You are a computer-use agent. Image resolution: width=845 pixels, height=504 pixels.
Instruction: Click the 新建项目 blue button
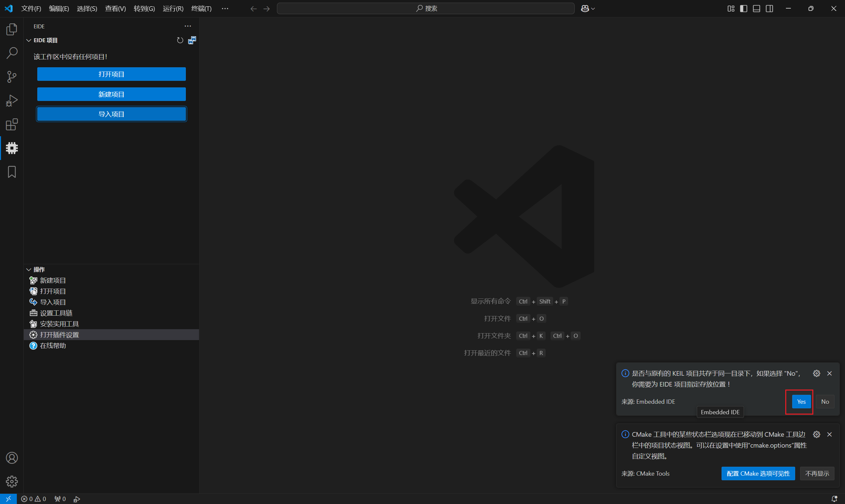112,94
